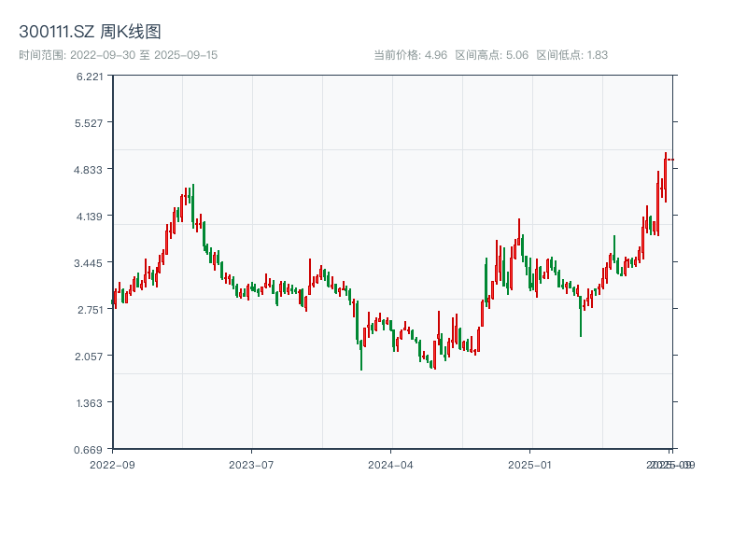The image size is (747, 560).
Task: Click the chart title 300111.SZ 周K线图
Action: click(90, 32)
